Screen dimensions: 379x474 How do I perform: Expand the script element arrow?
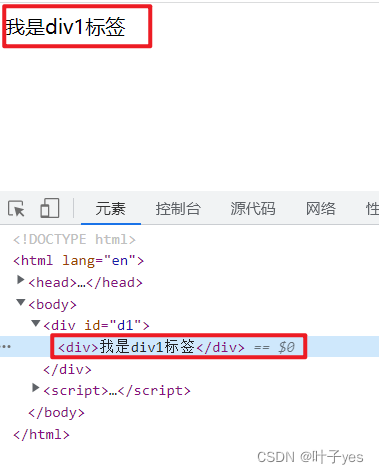pos(35,388)
